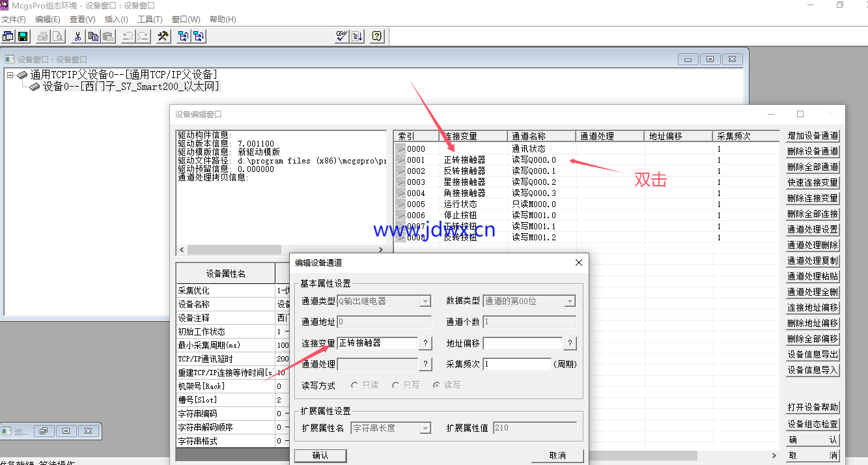Click the work desk window toolbar icon
Viewport: 868px width, 465px height.
pos(8,36)
